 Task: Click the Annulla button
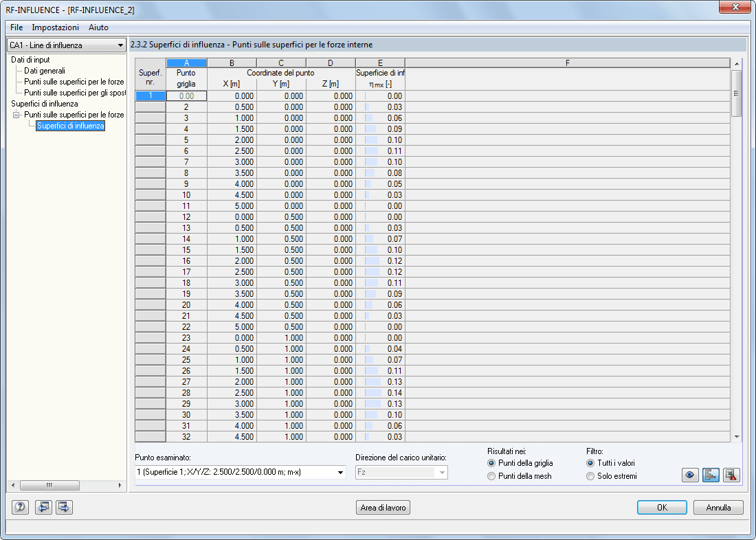[x=718, y=507]
